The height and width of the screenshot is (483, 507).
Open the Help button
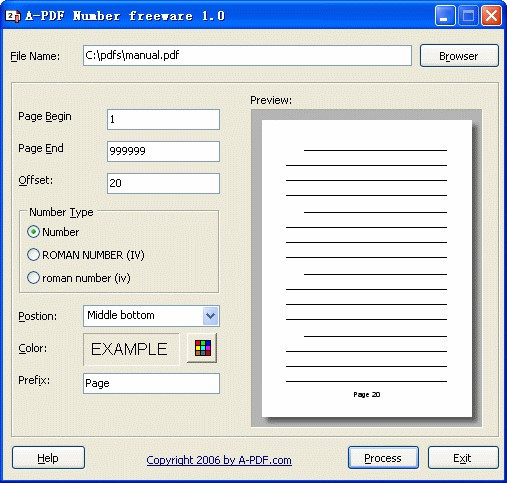[x=48, y=458]
